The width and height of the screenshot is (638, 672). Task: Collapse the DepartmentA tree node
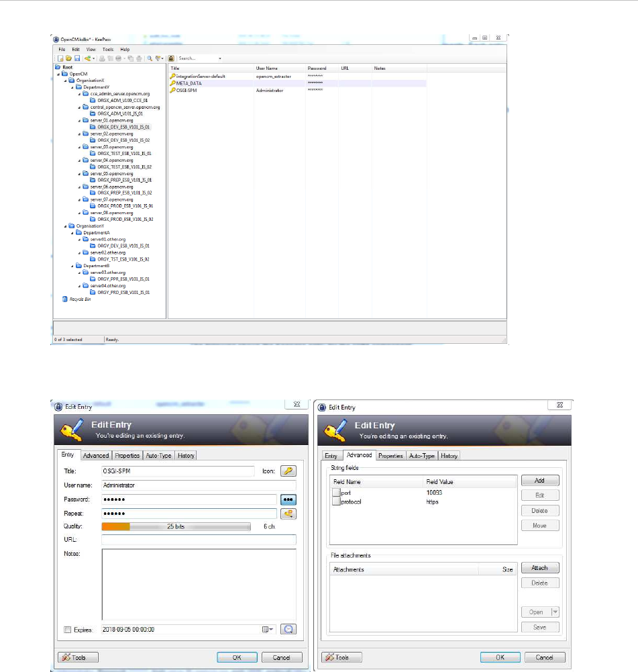(72, 233)
